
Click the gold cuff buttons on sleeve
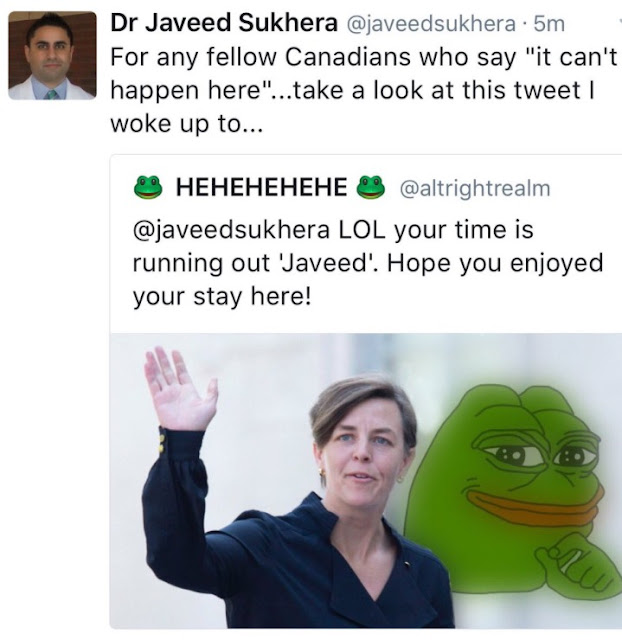(x=162, y=444)
